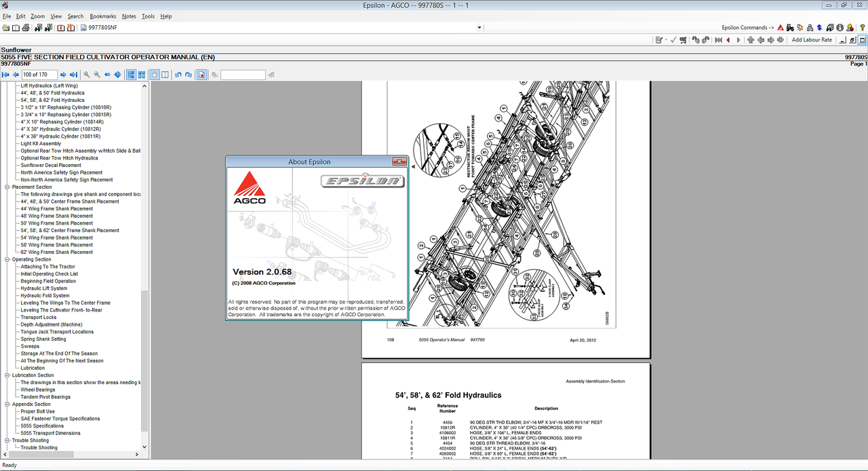The width and height of the screenshot is (868, 471).
Task: Switch to continuous page layout
Action: 131,75
